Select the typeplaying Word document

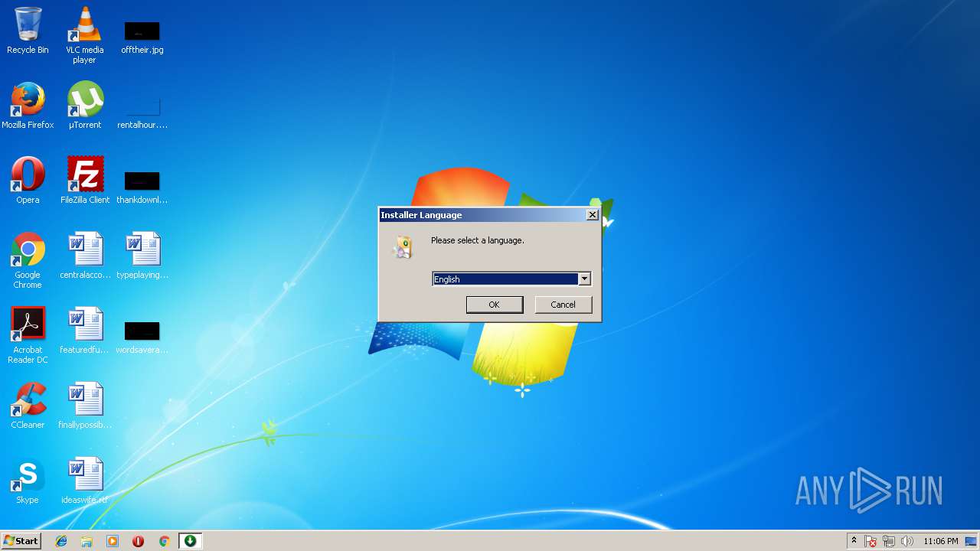pyautogui.click(x=142, y=256)
